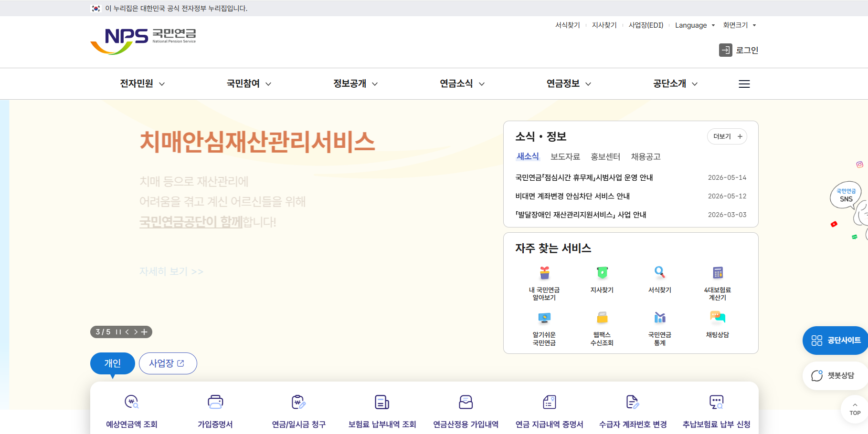The image size is (868, 434).
Task: Open 웹팩스 수신조회 fax icon
Action: 602,318
